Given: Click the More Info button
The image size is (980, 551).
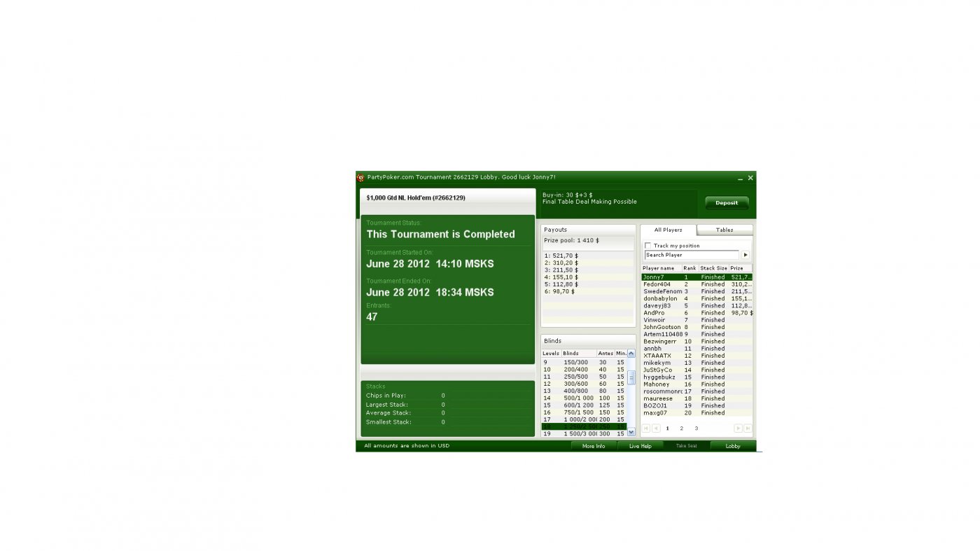Looking at the screenshot, I should pyautogui.click(x=594, y=446).
